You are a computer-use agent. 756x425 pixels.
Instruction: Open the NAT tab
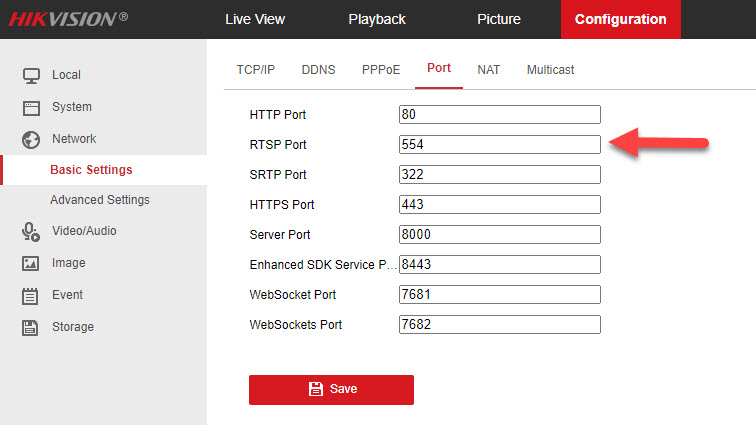coord(489,70)
